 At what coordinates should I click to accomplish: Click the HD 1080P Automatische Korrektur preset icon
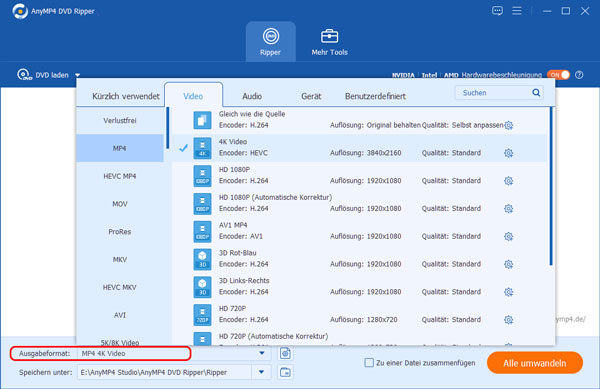[202, 203]
